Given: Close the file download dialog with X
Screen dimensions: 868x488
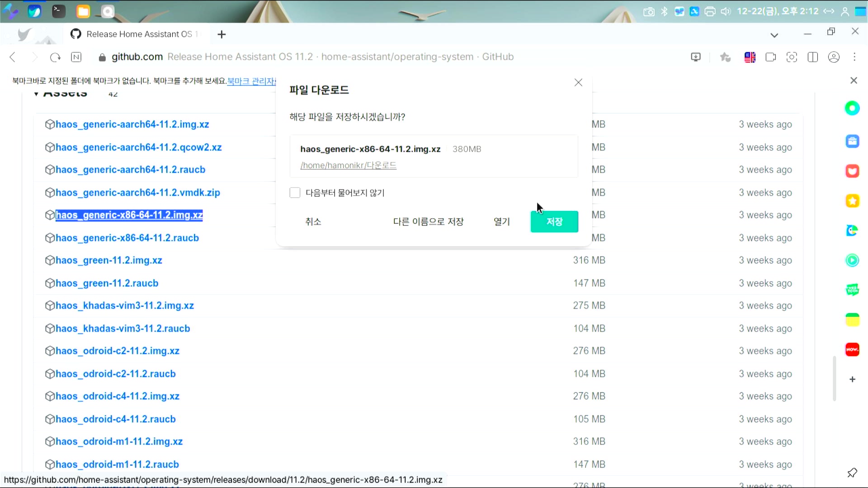Looking at the screenshot, I should [x=578, y=82].
